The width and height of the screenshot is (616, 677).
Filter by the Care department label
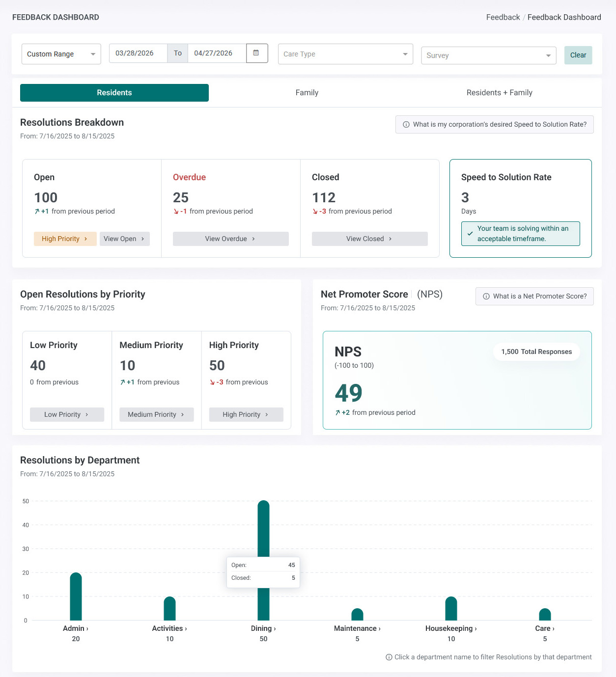[545, 628]
